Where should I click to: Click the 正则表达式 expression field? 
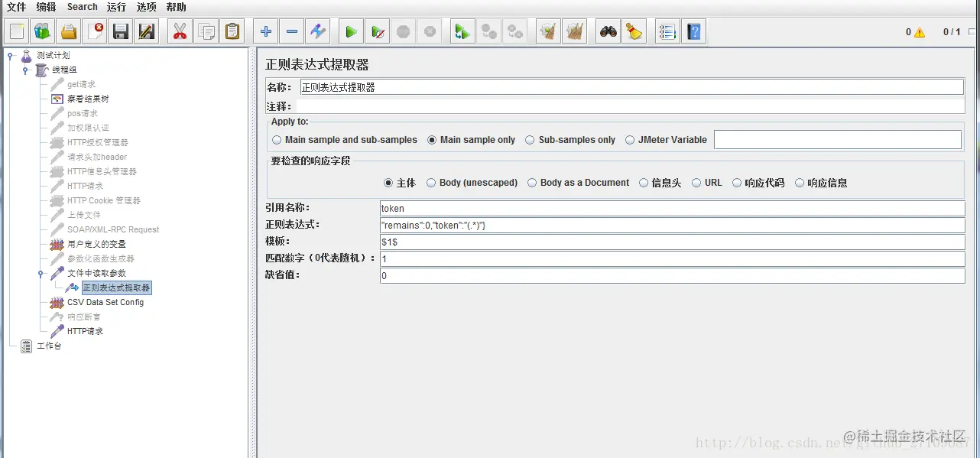(672, 225)
